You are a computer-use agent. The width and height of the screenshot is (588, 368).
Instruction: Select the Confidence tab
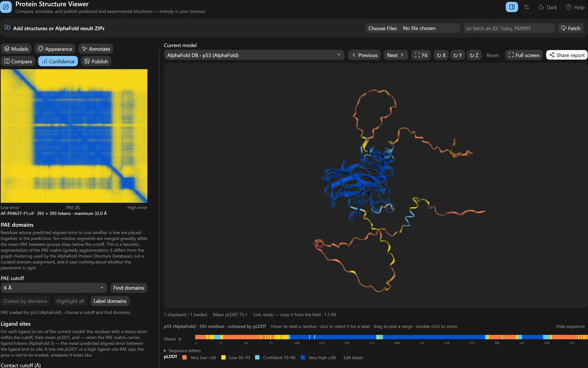[x=58, y=61]
